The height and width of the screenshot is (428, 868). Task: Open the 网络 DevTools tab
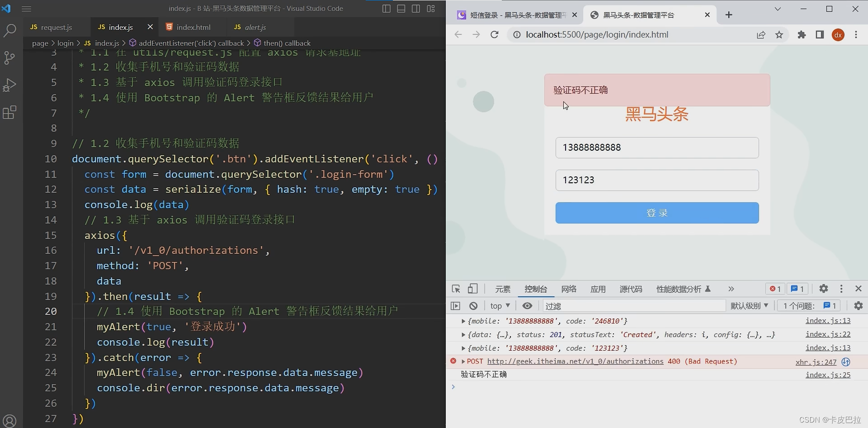pyautogui.click(x=569, y=289)
